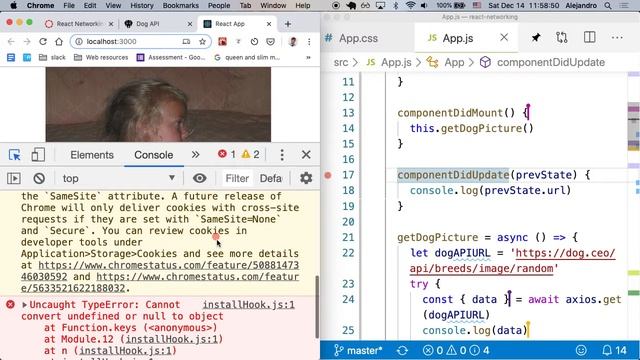Check the Wi-Fi status icon
The width and height of the screenshot is (640, 360).
411,5
